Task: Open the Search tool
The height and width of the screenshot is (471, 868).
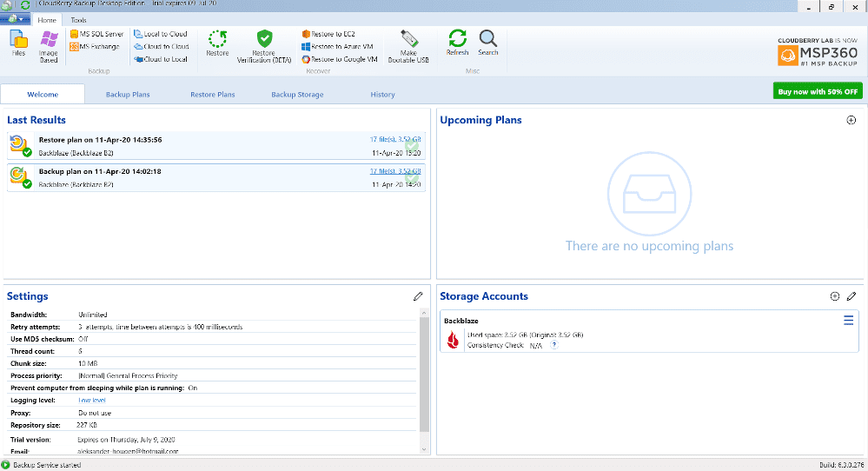Action: [487, 43]
